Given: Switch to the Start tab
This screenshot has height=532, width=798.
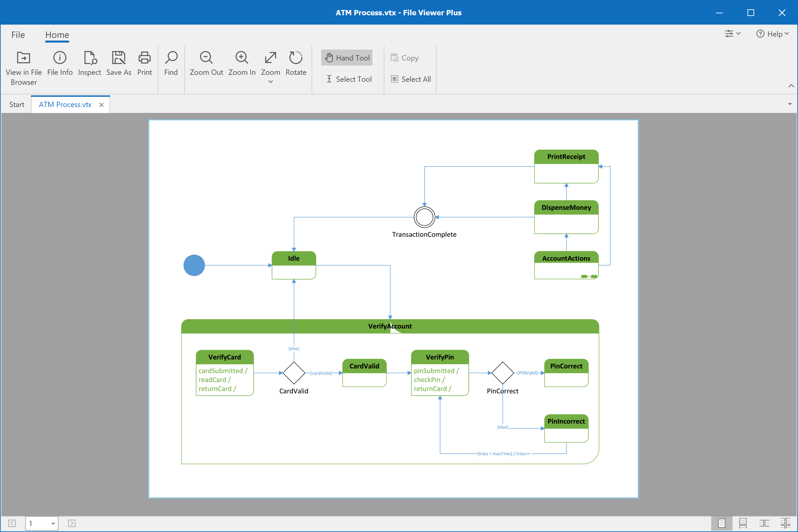Looking at the screenshot, I should [x=16, y=104].
